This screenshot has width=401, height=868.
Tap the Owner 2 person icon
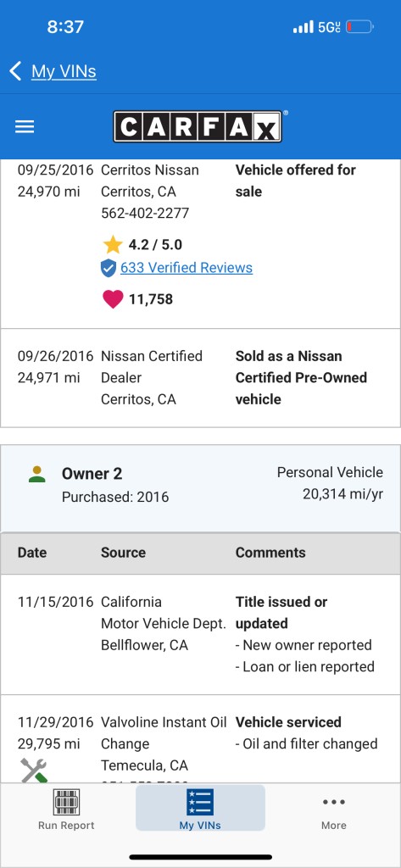[x=37, y=474]
